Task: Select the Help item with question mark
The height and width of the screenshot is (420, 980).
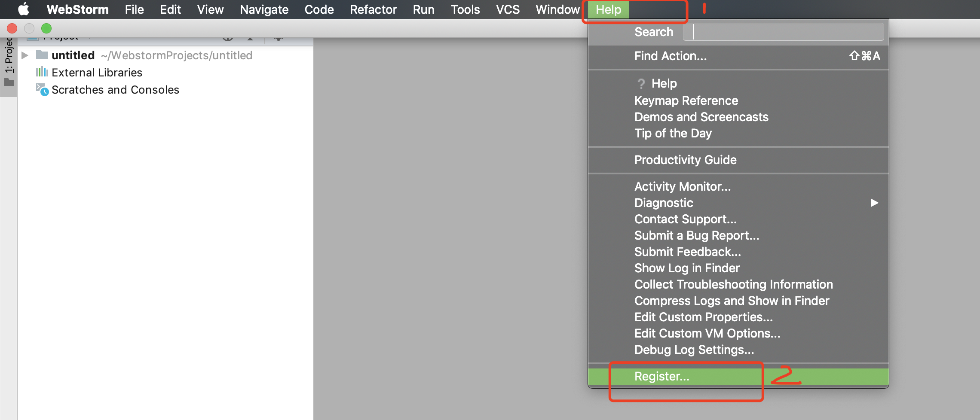Action: [738, 83]
